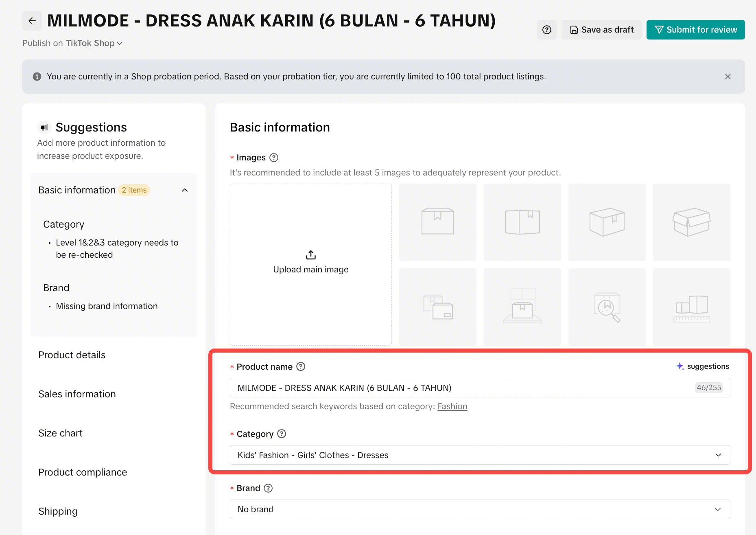Open the Publish on TikTok Shop dropdown
756x535 pixels.
coord(94,43)
